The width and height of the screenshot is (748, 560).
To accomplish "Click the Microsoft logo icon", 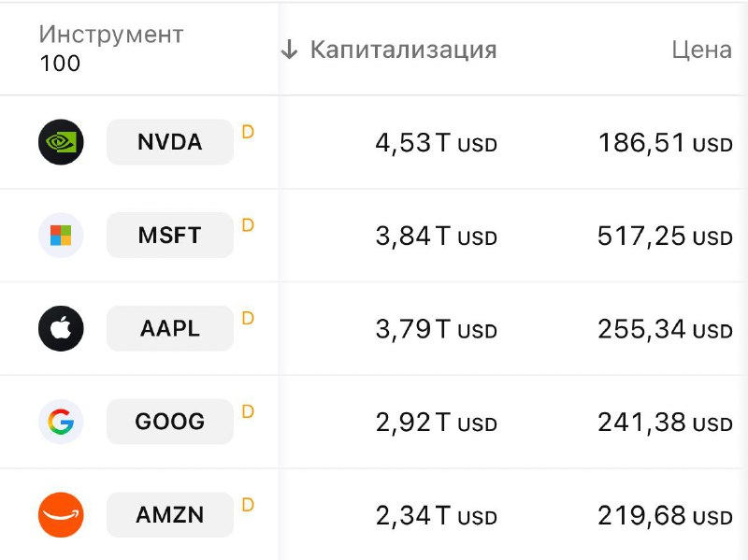I will [61, 236].
